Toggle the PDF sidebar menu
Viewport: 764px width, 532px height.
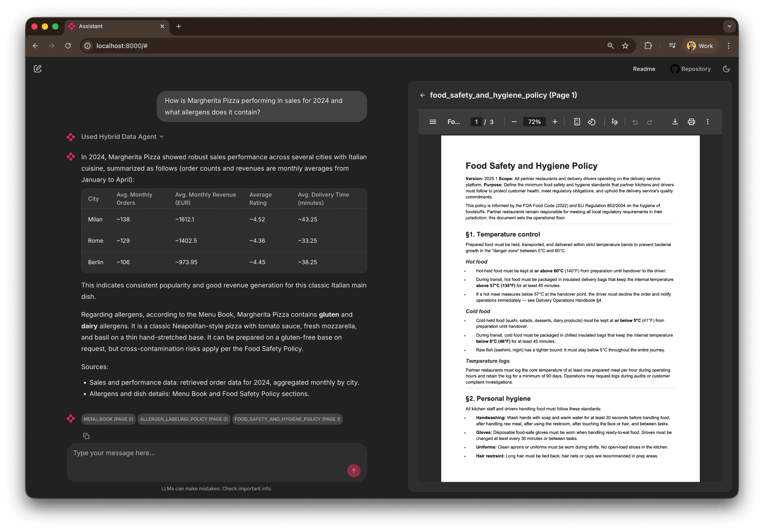pos(433,122)
